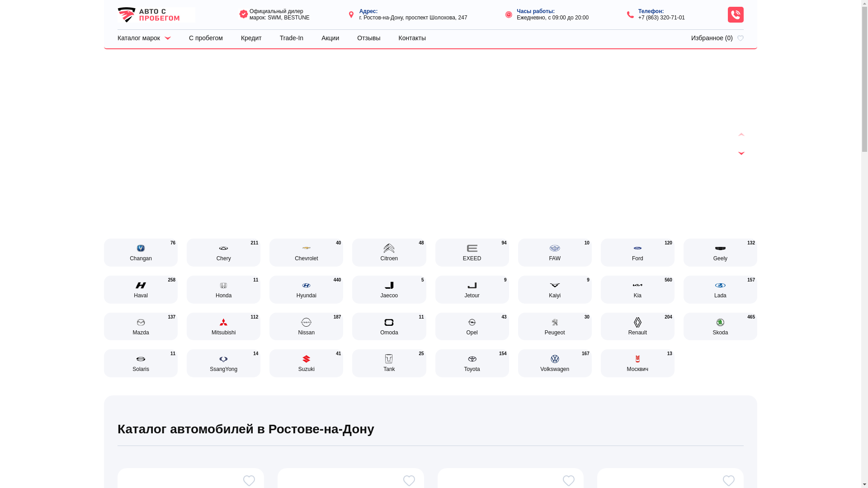Screen dimensions: 868x488
Task: Open the Контакты menu item
Action: coord(412,38)
